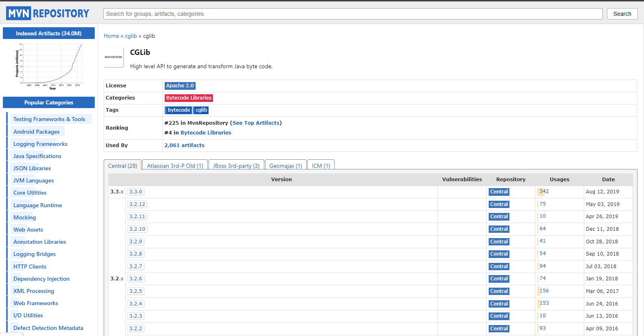Screen dimensions: 644x336
Task: Open See Top Artifacts link
Action: 256,123
